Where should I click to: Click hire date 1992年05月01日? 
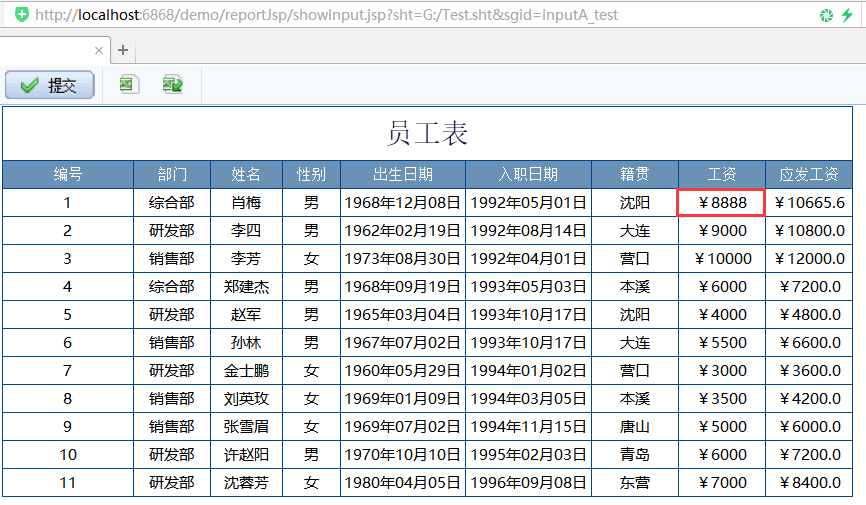click(x=528, y=203)
